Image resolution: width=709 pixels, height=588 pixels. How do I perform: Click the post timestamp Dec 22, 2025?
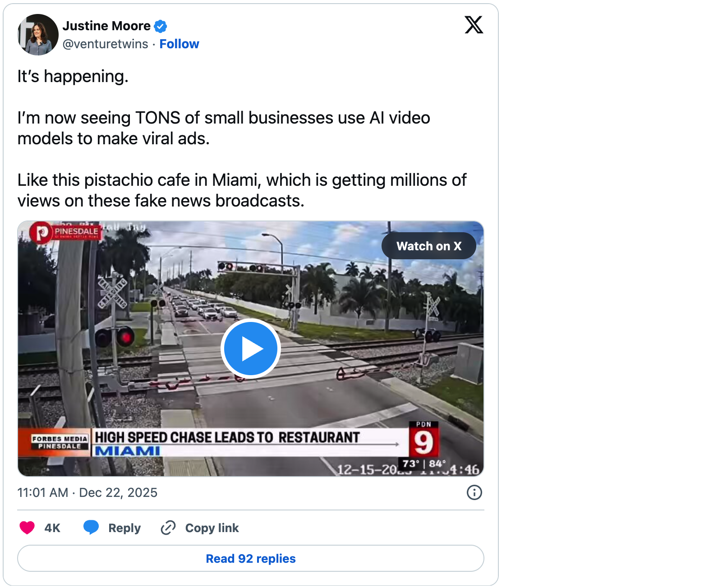click(87, 492)
